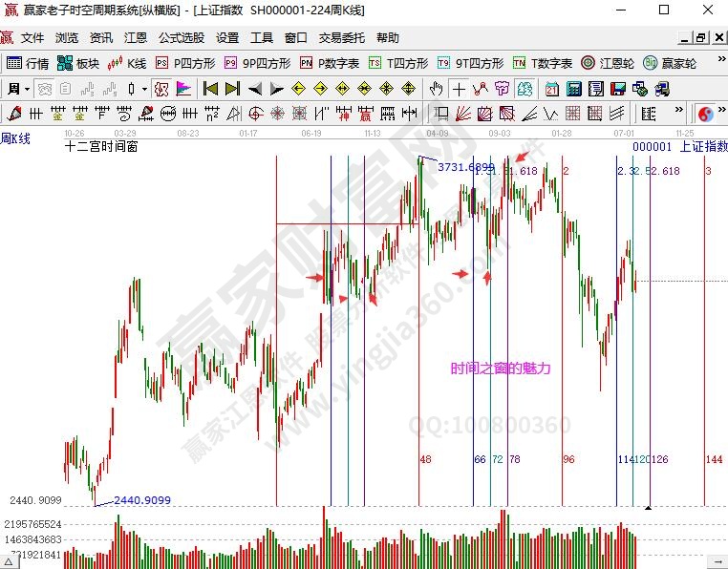Select the Gann fan lines tool
The image size is (728, 569).
460,114
